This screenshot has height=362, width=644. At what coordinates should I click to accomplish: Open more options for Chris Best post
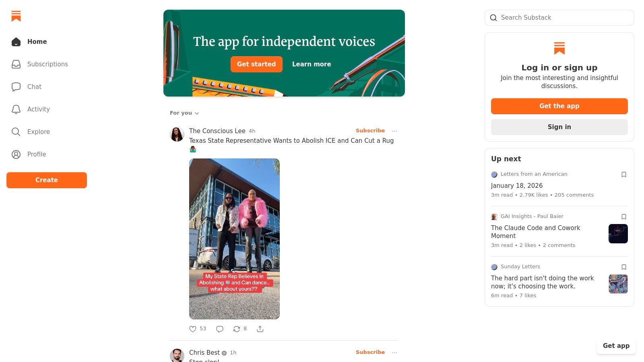pos(394,352)
